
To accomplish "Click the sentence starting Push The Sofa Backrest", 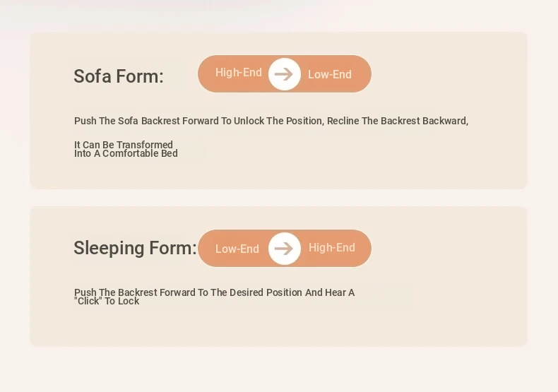I will pos(271,121).
